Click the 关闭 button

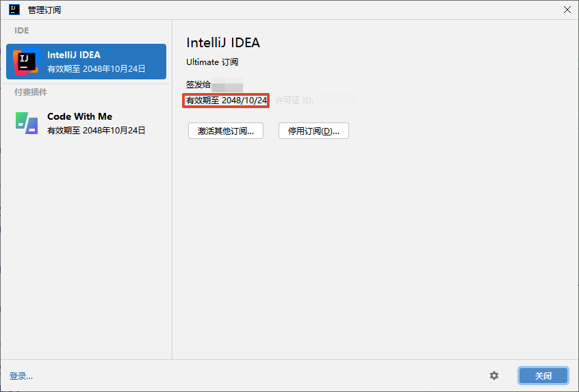[x=543, y=376]
